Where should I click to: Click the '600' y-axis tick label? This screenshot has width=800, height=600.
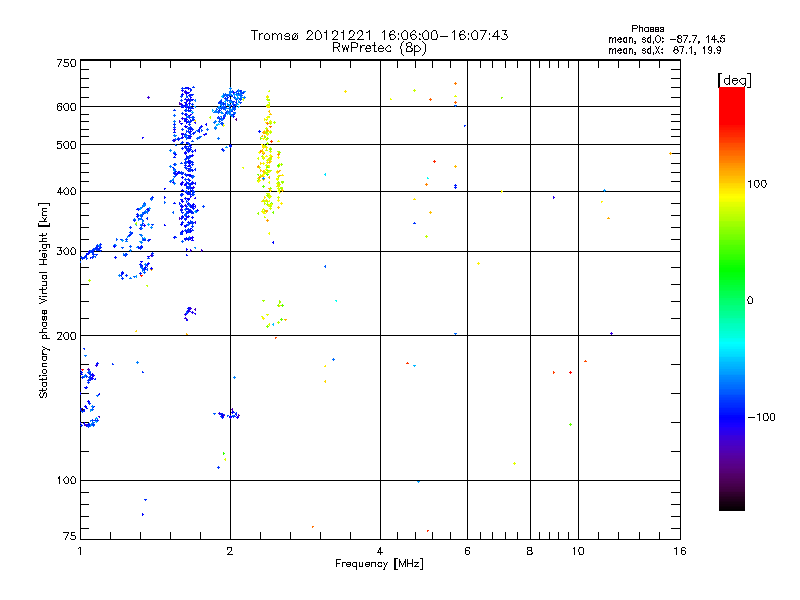click(x=66, y=107)
